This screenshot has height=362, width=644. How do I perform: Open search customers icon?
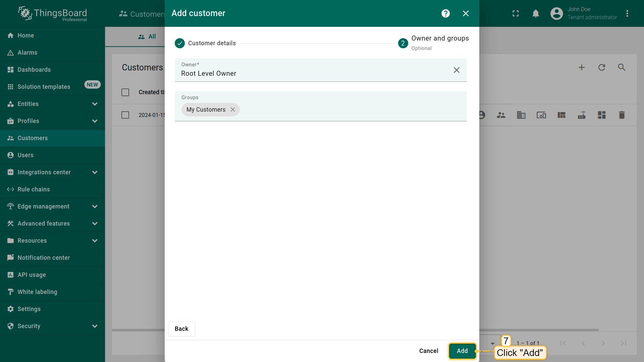click(x=622, y=67)
